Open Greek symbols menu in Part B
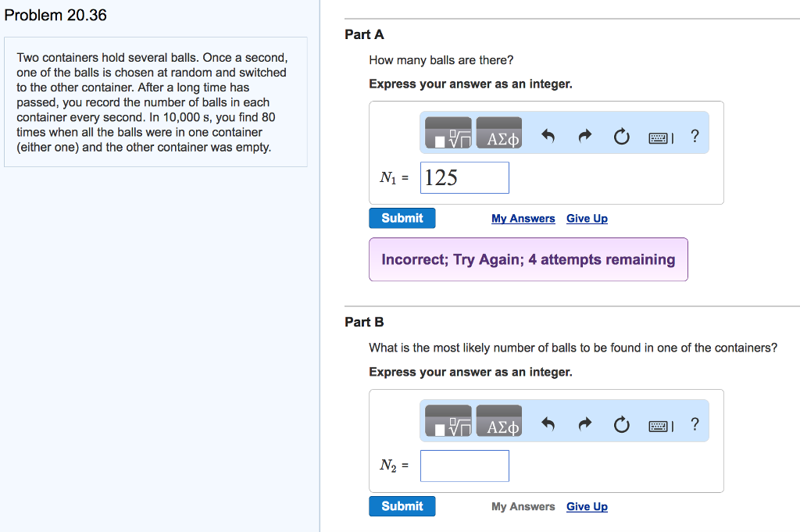800x532 pixels. 498,423
